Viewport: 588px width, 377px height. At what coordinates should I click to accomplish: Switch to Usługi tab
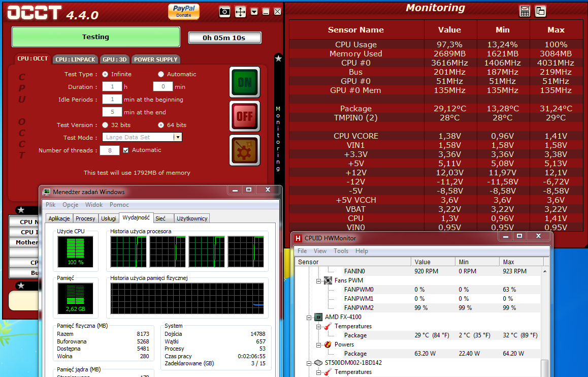click(108, 218)
